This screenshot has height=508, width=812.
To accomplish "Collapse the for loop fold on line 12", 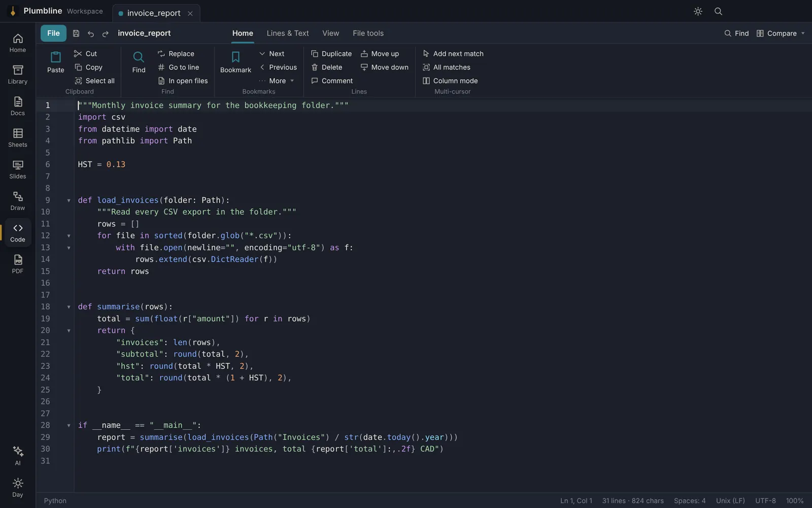I will [69, 236].
